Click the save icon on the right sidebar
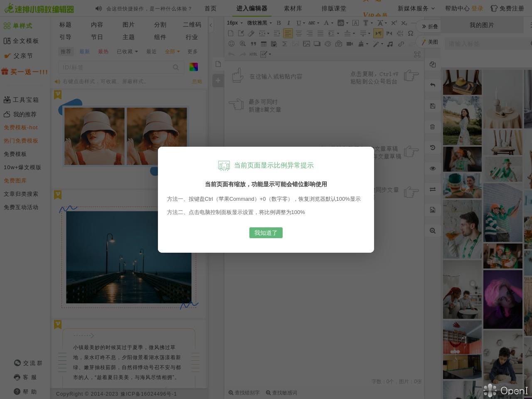Screen dimensions: 532x399 433,106
